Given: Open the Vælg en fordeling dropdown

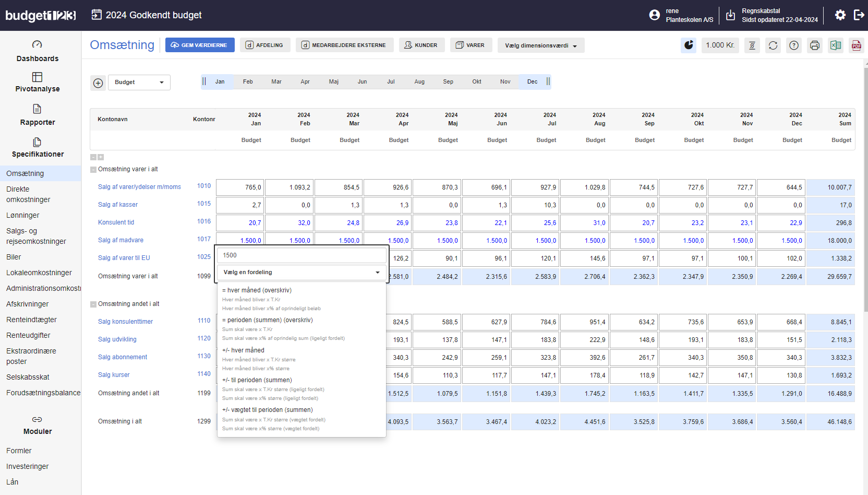Looking at the screenshot, I should [302, 273].
